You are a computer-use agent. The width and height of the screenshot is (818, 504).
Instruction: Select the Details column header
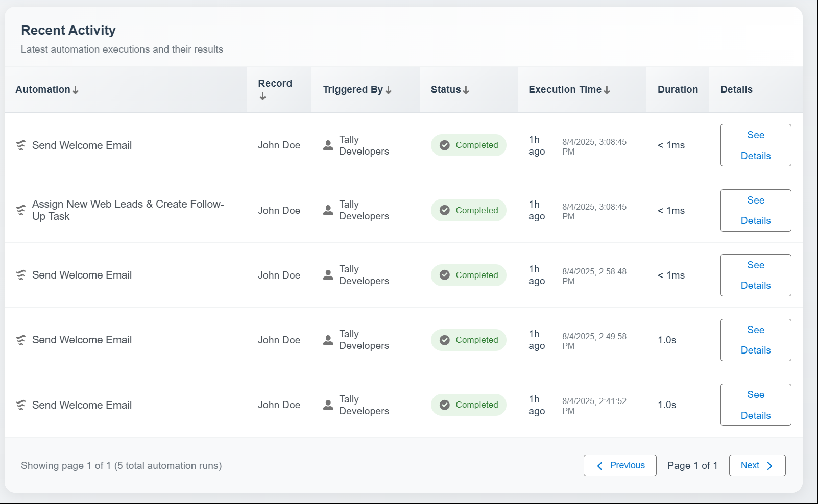pos(736,89)
